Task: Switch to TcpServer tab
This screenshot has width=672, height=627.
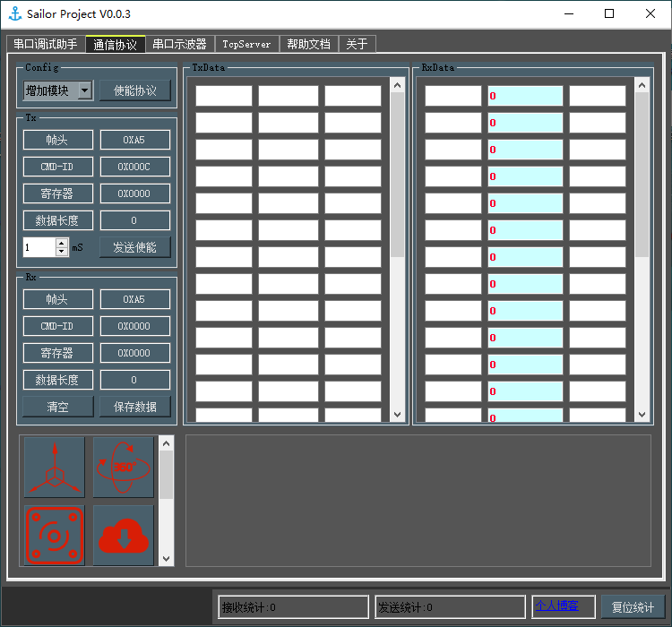Action: pyautogui.click(x=247, y=44)
